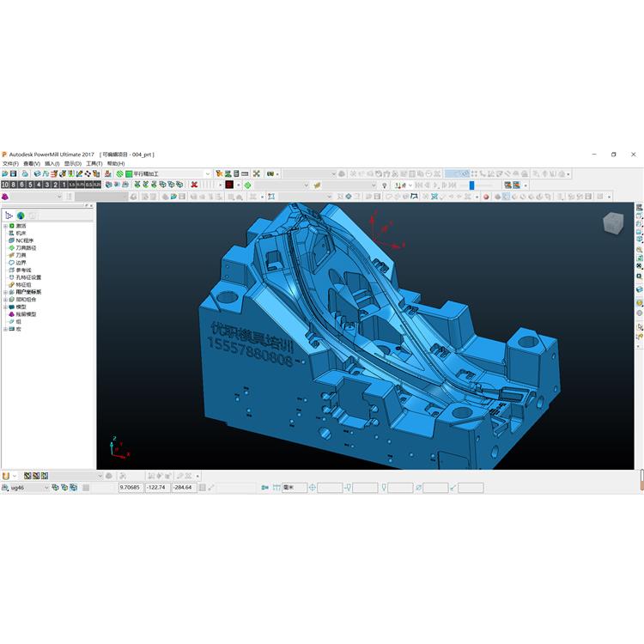Viewport: 644px width, 644px height.
Task: Select 刀具 in the explorer tree
Action: click(x=21, y=255)
